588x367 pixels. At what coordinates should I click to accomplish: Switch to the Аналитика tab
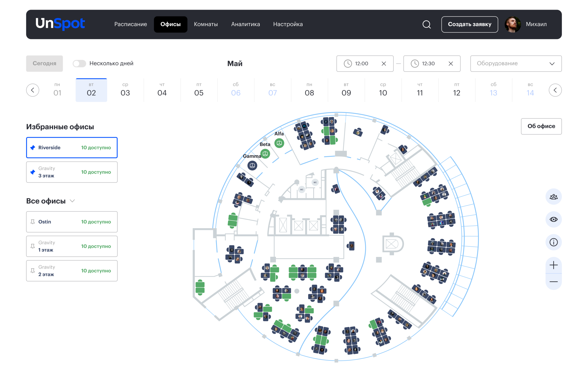245,24
